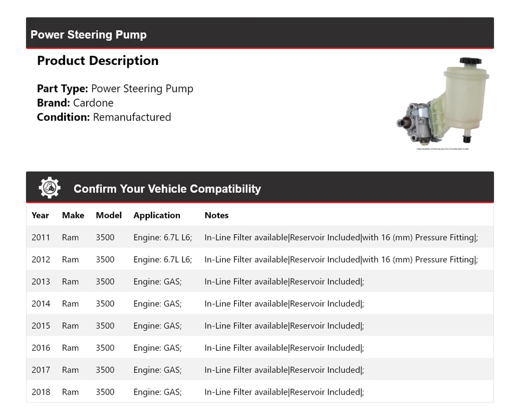Click the gear compatibility icon

click(x=49, y=188)
